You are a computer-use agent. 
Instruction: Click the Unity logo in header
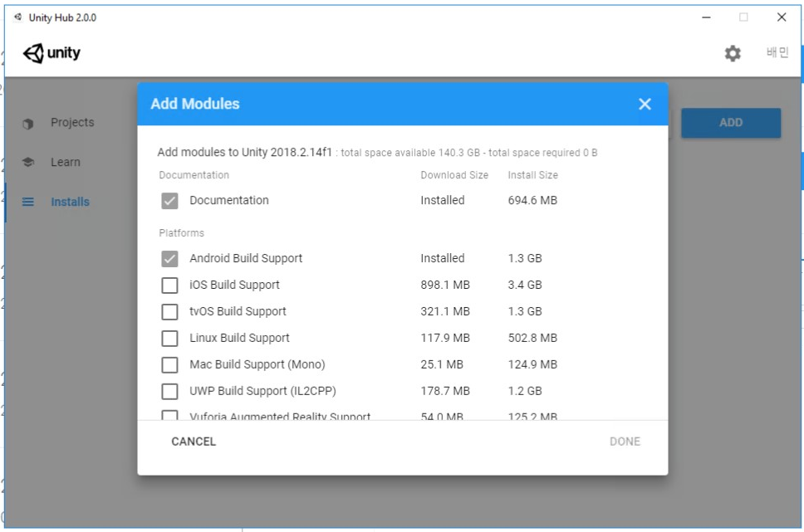pos(51,53)
